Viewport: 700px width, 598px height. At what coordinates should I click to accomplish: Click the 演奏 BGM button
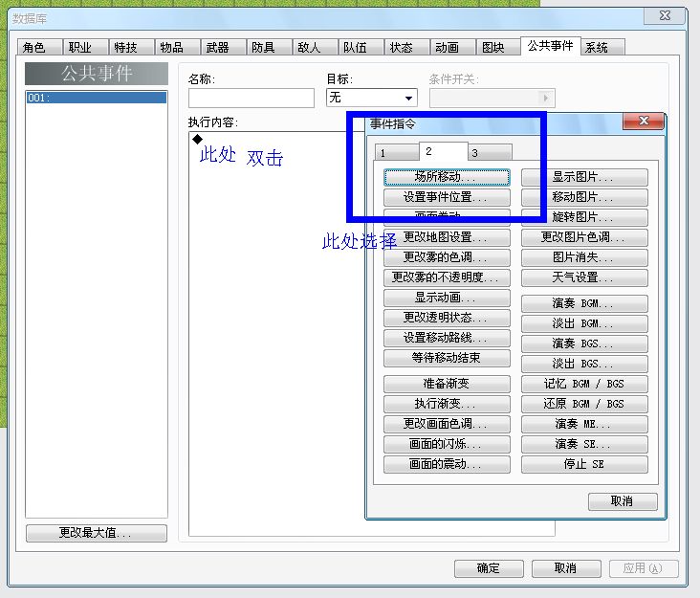(x=584, y=303)
